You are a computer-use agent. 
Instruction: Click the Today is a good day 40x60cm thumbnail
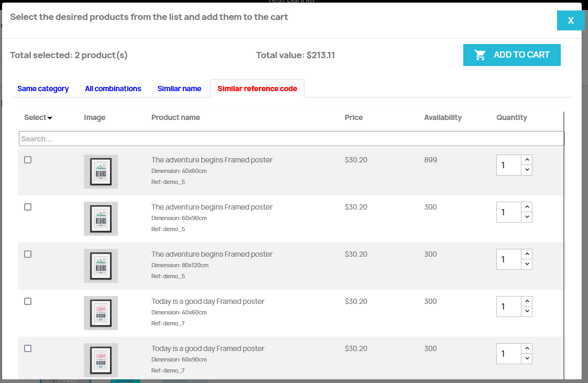101,313
